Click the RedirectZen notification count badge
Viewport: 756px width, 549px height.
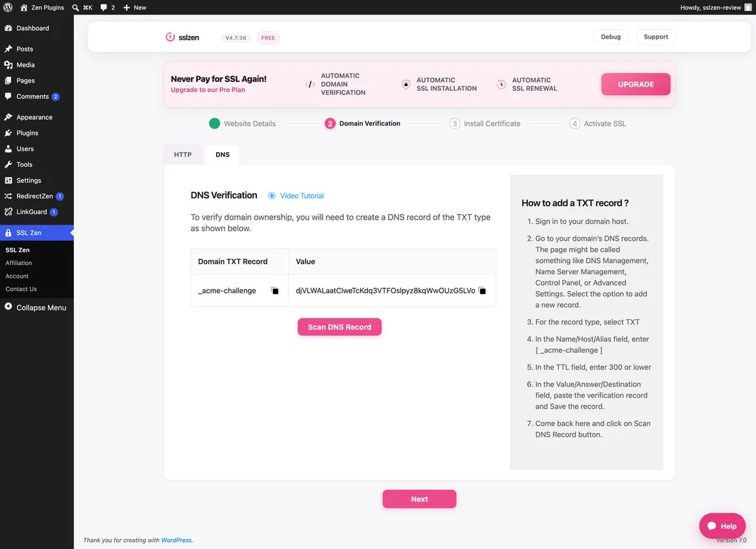pyautogui.click(x=60, y=196)
